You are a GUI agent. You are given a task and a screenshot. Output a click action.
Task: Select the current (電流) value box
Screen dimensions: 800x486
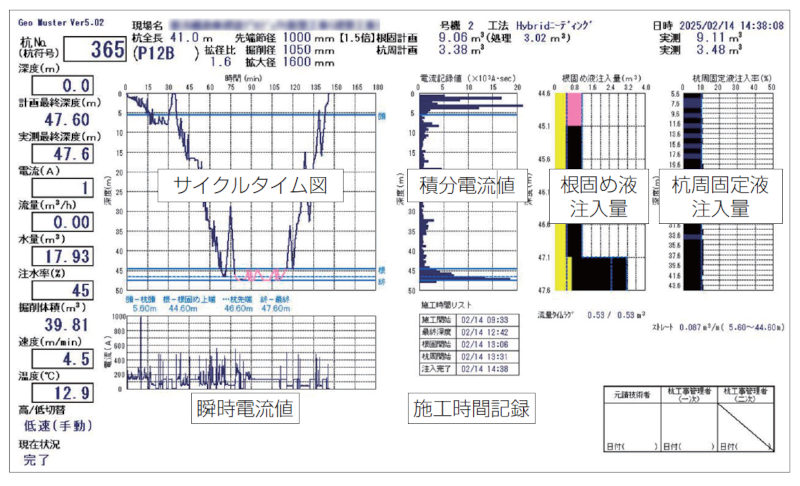pyautogui.click(x=60, y=188)
